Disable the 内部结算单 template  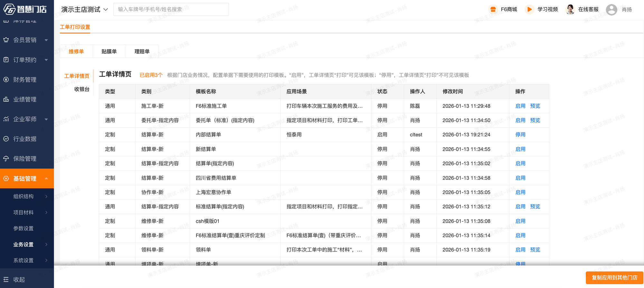click(520, 135)
